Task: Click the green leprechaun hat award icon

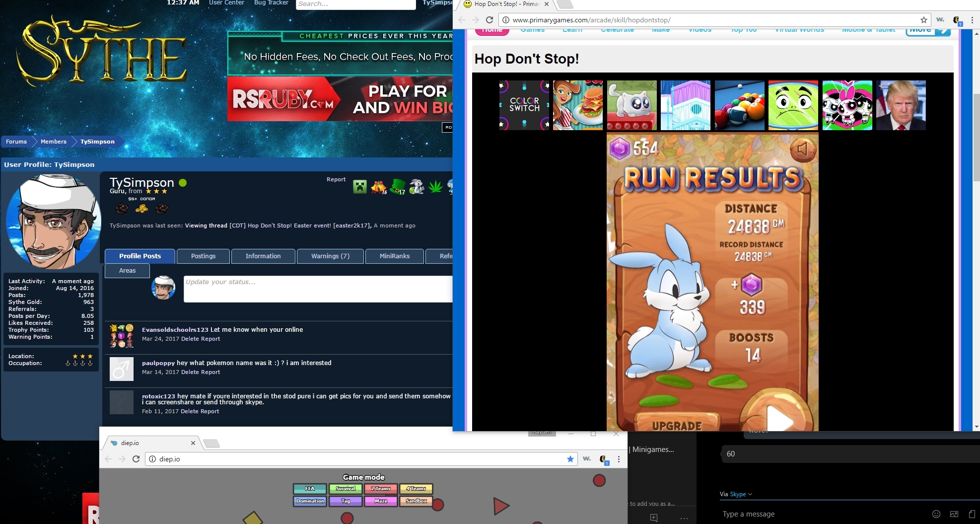Action: coord(398,187)
